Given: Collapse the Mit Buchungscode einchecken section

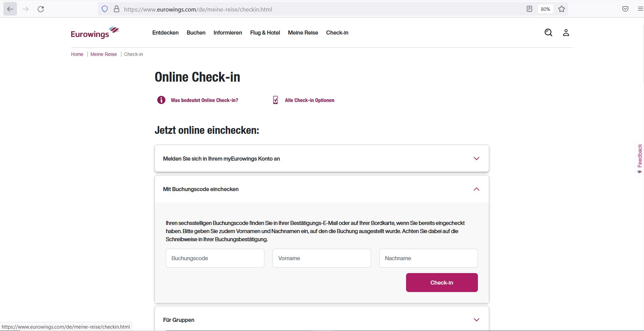Looking at the screenshot, I should point(476,189).
